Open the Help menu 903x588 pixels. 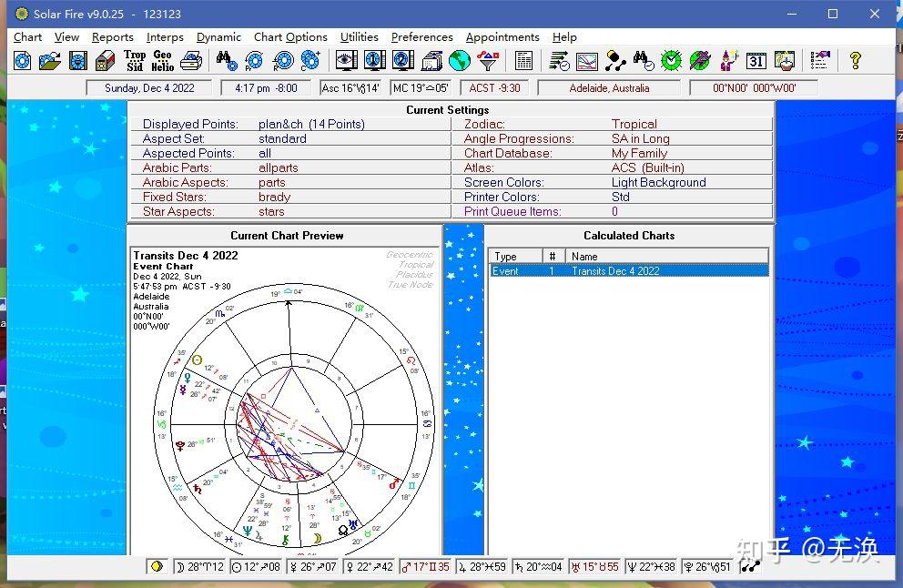564,36
